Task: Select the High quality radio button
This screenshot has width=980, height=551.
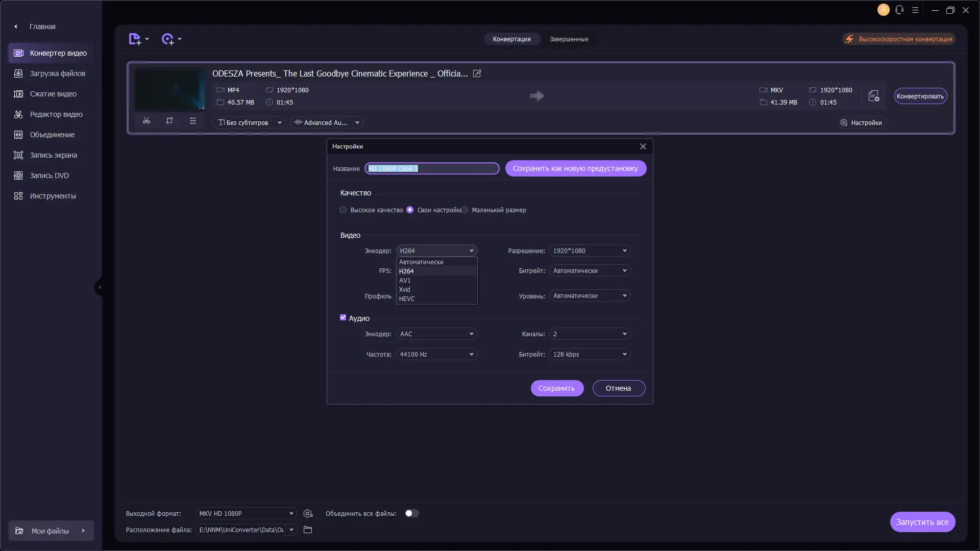Action: point(343,210)
